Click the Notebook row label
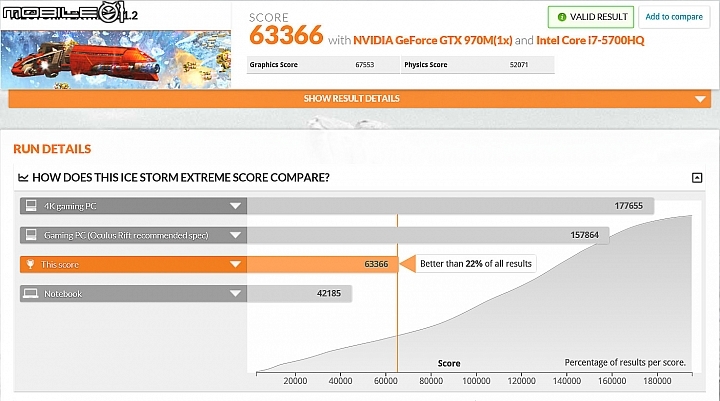720x401 pixels. click(63, 294)
